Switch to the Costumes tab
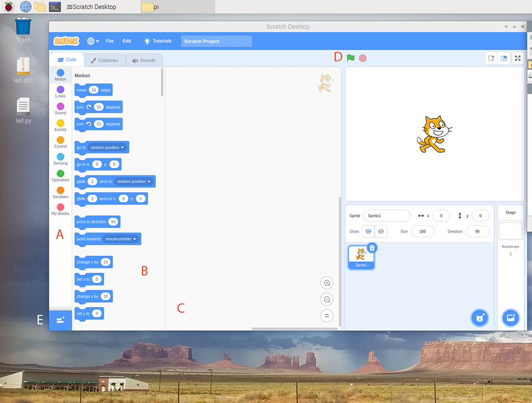Image resolution: width=532 pixels, height=403 pixels. [105, 60]
